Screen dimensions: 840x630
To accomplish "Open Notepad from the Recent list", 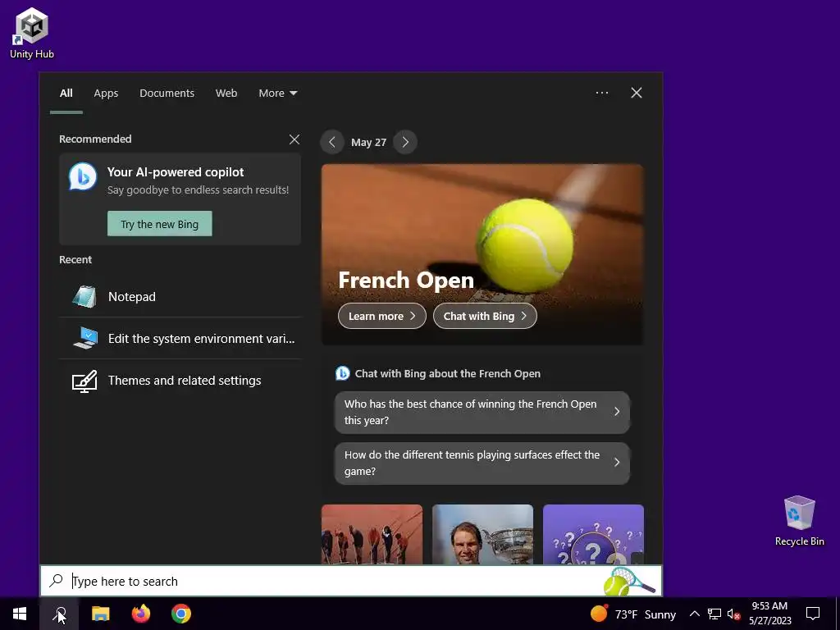I will click(180, 297).
